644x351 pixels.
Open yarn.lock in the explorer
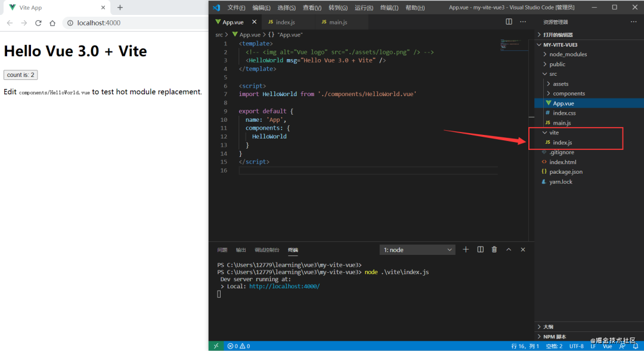(589, 181)
